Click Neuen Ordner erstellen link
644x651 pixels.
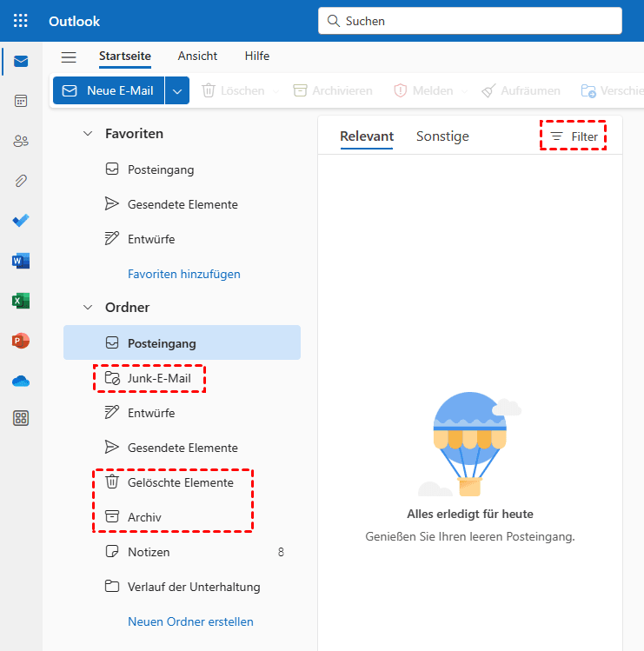click(190, 621)
